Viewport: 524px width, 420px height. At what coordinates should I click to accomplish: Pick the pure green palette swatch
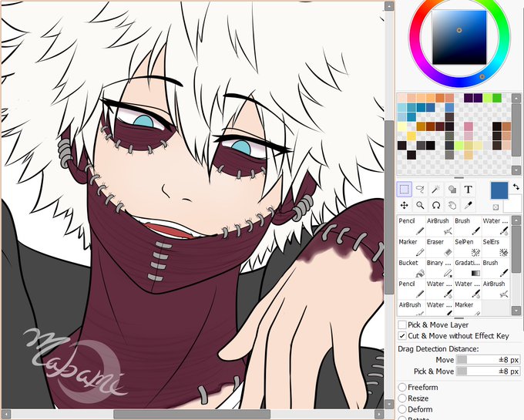497,98
